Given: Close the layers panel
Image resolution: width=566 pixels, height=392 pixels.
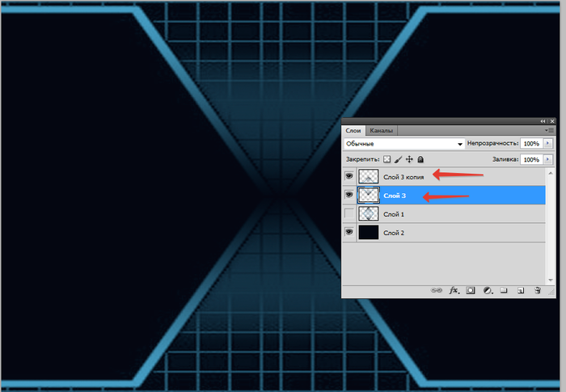Looking at the screenshot, I should (x=552, y=121).
